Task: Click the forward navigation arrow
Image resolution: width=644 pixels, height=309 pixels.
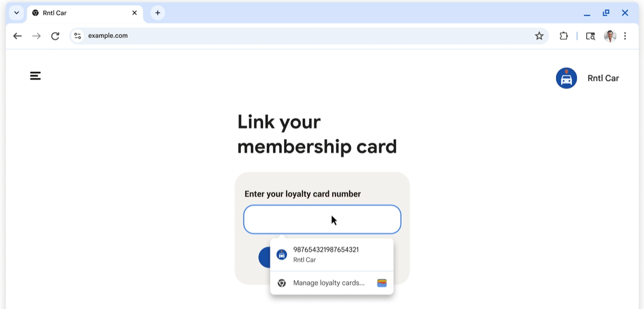Action: click(x=37, y=36)
